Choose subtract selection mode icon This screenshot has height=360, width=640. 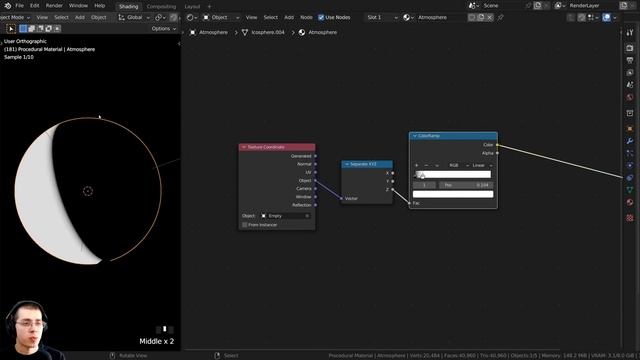click(40, 29)
